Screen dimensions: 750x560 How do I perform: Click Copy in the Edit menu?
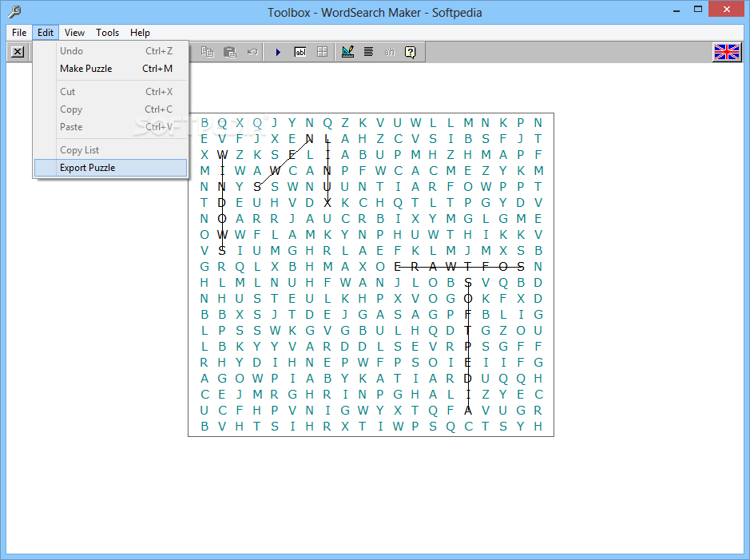point(111,109)
